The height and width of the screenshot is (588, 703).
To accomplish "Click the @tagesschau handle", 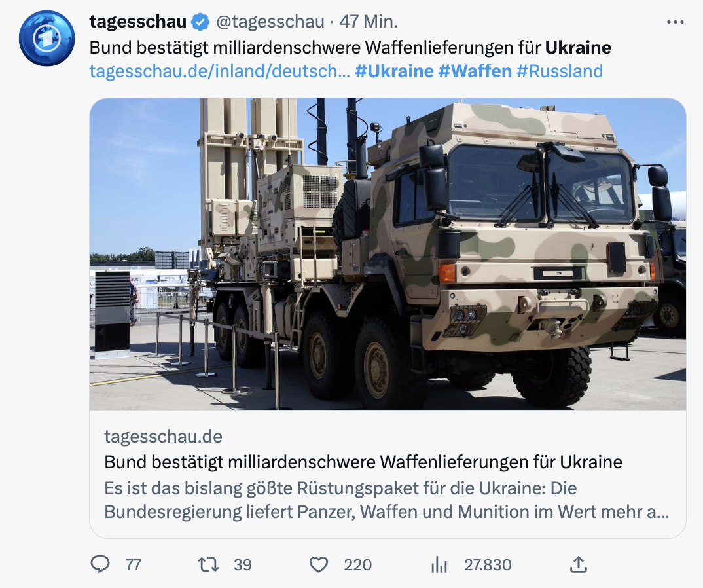I will [270, 22].
